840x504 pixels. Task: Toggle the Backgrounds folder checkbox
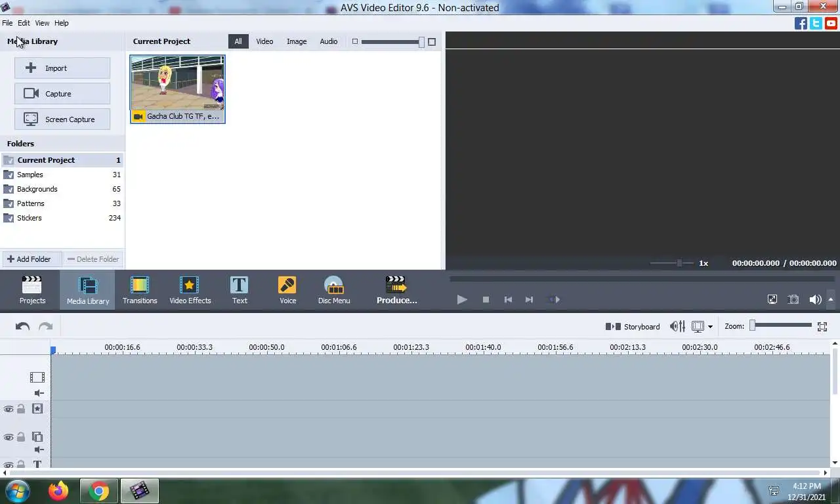(x=9, y=189)
